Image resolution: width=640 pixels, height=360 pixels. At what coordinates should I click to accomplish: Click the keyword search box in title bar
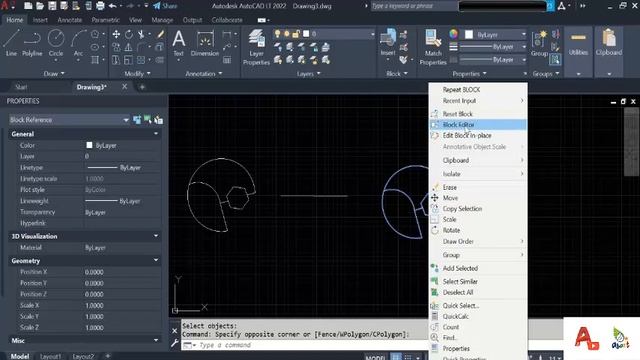tap(413, 6)
